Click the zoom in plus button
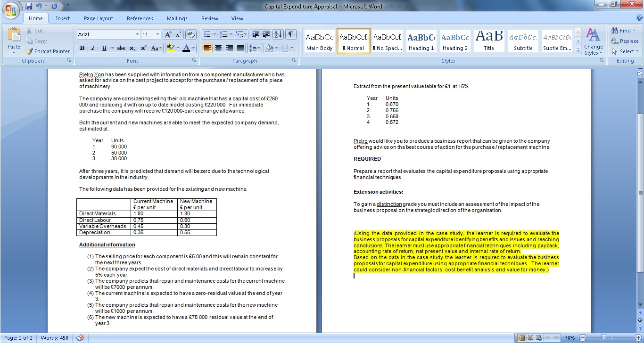644x343 pixels. (638, 338)
